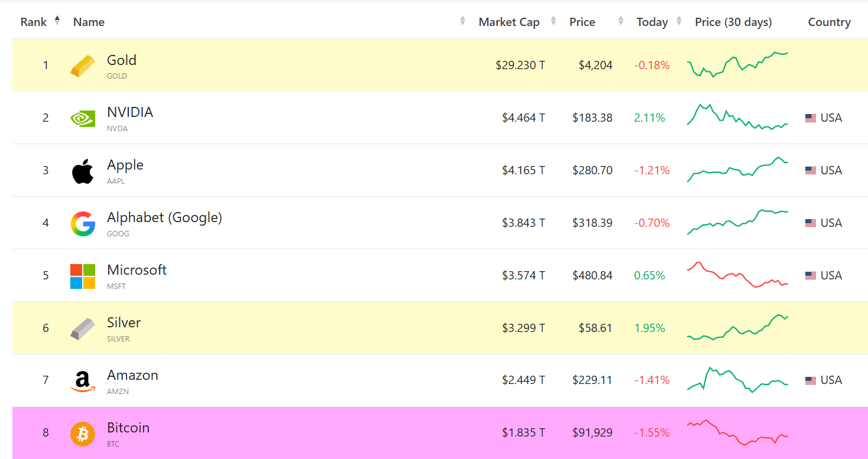Click the Silver bar icon
The height and width of the screenshot is (459, 868).
83,329
